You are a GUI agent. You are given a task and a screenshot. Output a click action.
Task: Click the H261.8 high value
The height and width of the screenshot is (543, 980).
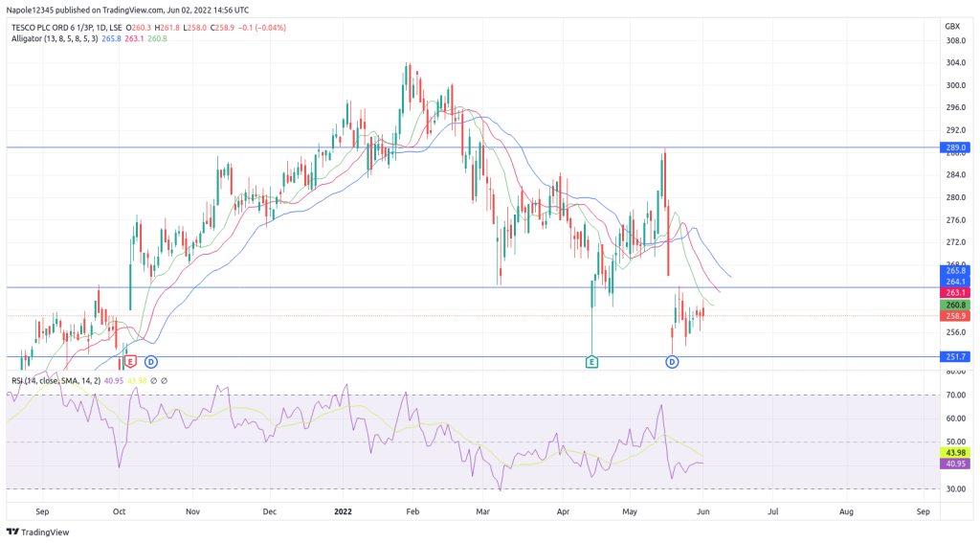(167, 28)
